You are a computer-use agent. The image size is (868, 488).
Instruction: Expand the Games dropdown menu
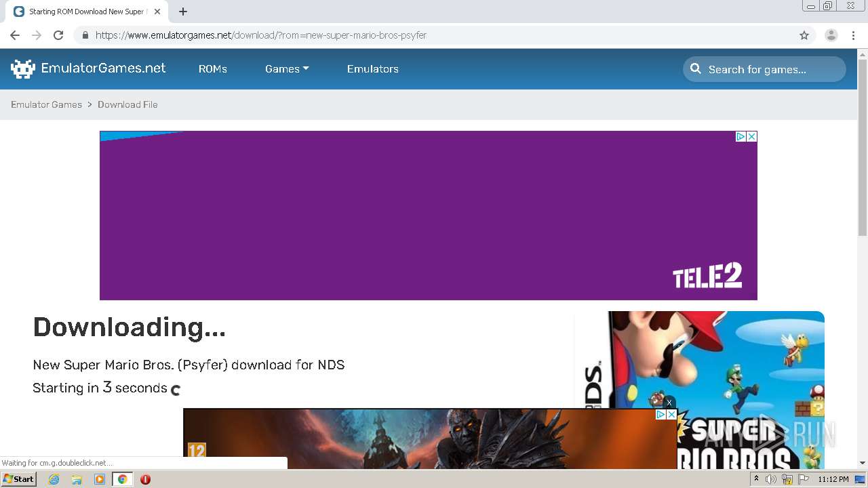pos(287,68)
